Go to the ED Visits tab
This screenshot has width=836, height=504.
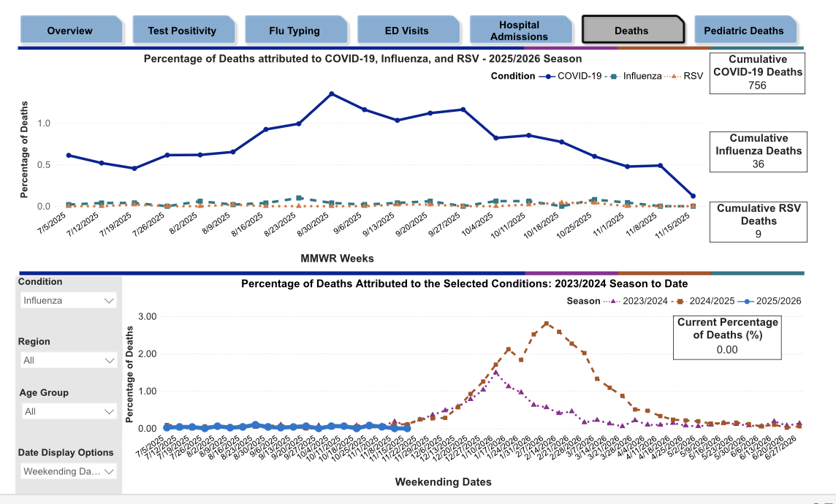click(406, 31)
